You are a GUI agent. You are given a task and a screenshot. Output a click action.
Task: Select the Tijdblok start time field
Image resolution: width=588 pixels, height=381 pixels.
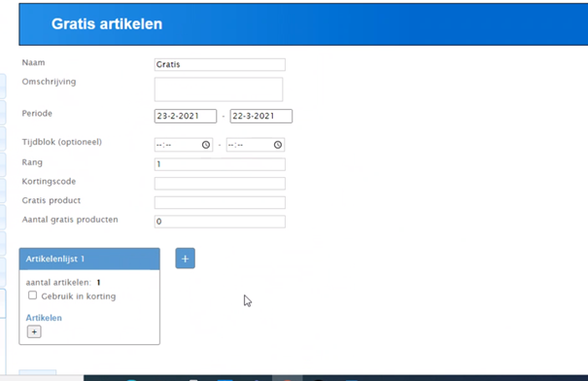[184, 145]
